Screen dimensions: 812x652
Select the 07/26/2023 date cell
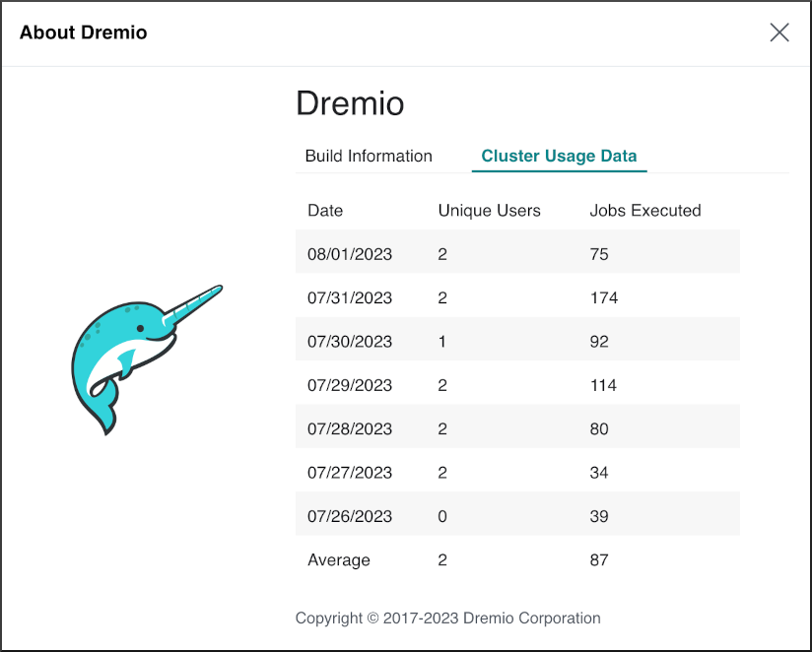click(x=350, y=516)
